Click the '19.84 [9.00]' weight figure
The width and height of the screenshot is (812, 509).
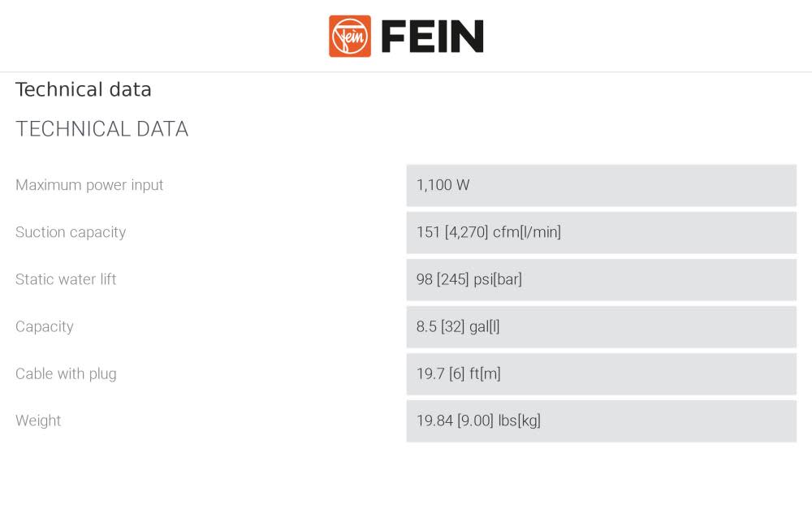tap(455, 421)
